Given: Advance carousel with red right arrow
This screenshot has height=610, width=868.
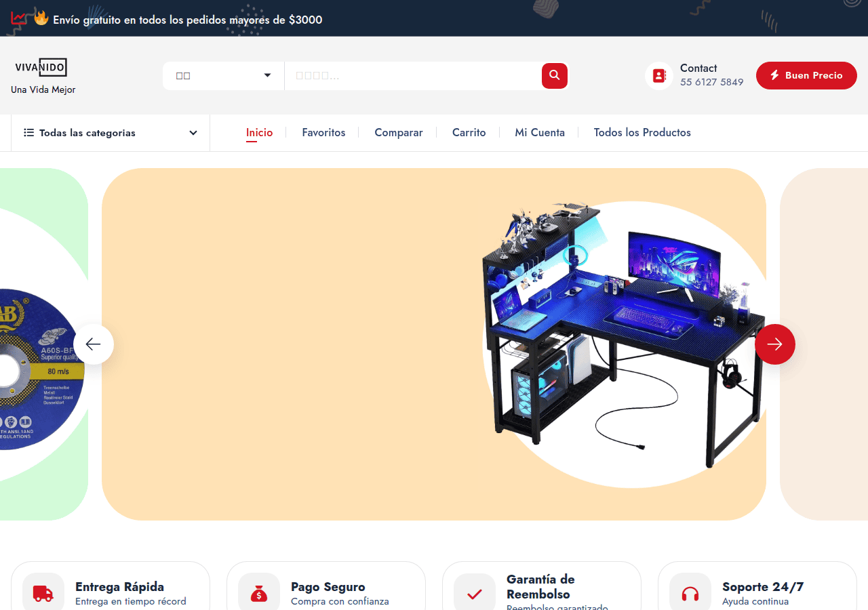Looking at the screenshot, I should tap(775, 344).
